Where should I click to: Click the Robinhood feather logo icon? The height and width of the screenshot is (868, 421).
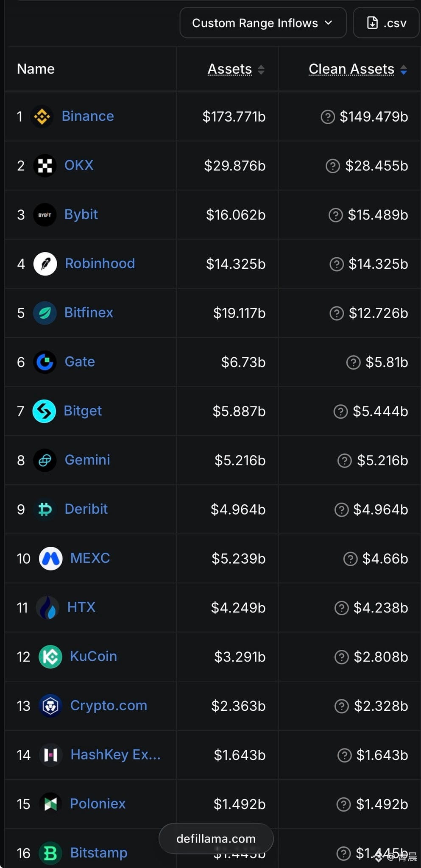point(45,264)
